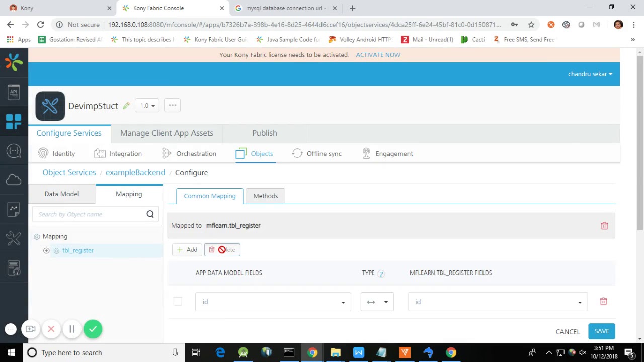The width and height of the screenshot is (644, 362).
Task: Select tbl_register in the Mapping tree
Action: coord(78,250)
